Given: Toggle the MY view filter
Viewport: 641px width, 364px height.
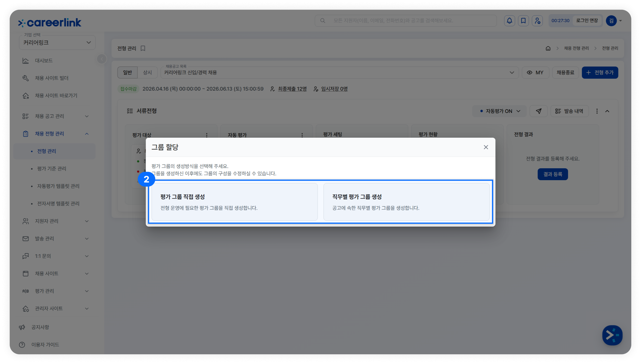Looking at the screenshot, I should pos(535,73).
